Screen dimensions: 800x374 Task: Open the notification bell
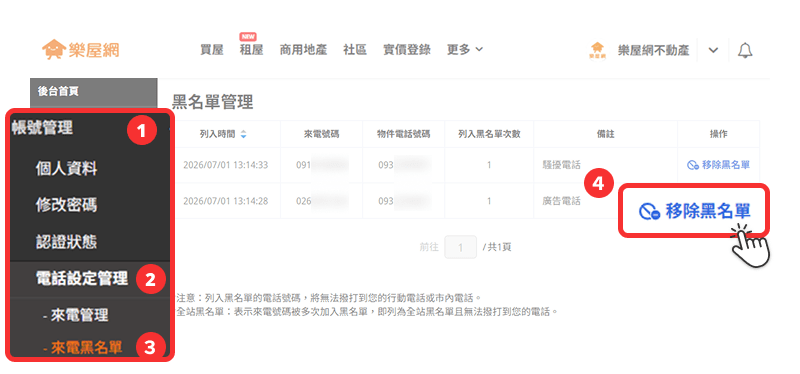[x=745, y=50]
